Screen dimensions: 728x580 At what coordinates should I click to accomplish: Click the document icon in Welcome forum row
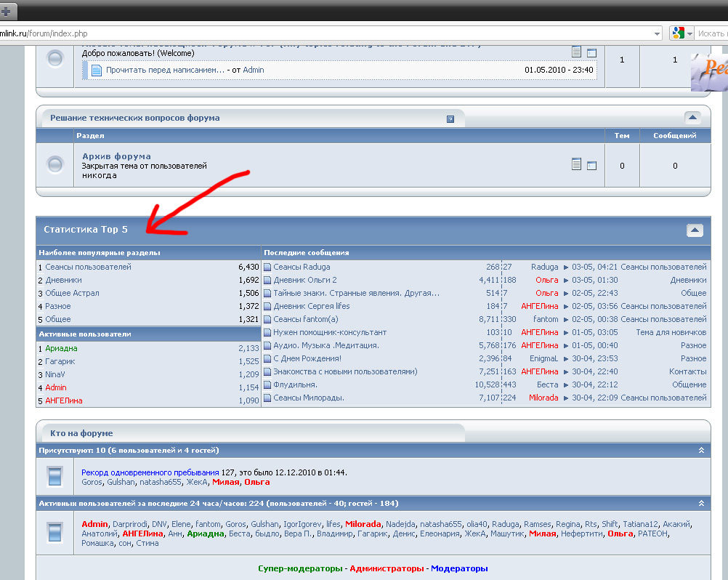coord(576,52)
